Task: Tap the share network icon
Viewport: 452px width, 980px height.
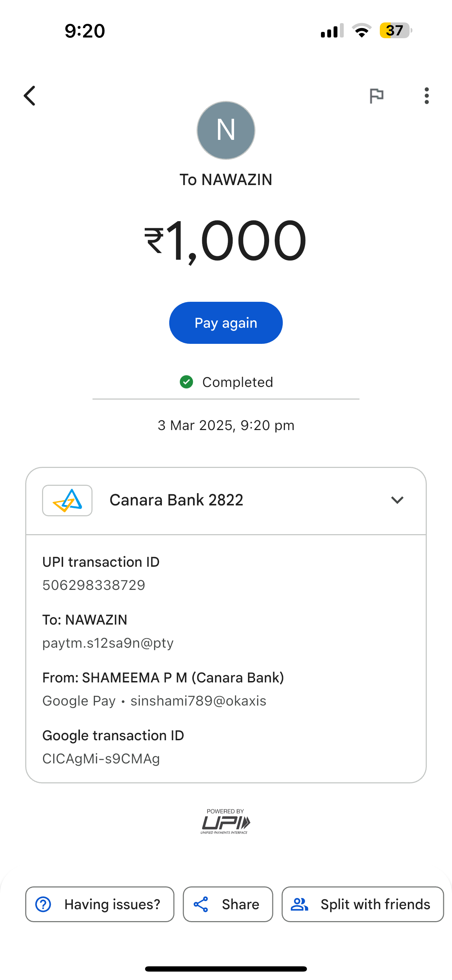Action: pos(201,904)
